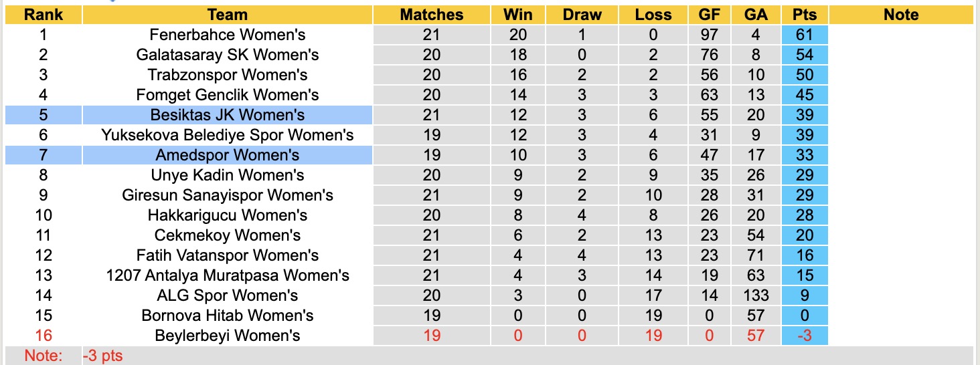This screenshot has height=365, width=980.
Task: Click the Note column header
Action: [900, 15]
